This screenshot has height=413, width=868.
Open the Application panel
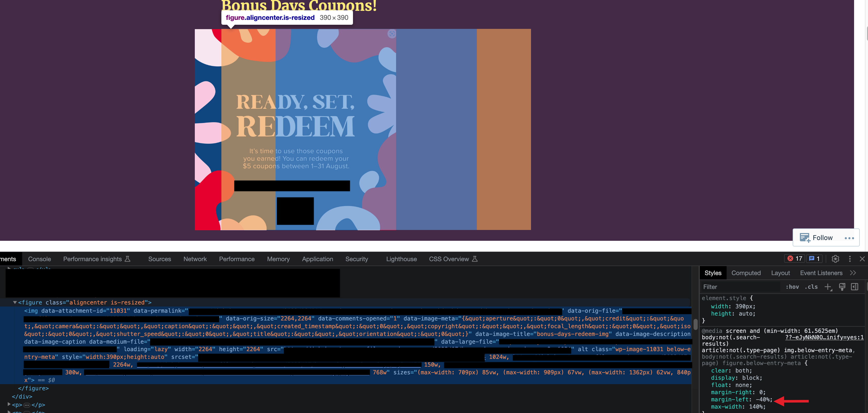coord(317,259)
